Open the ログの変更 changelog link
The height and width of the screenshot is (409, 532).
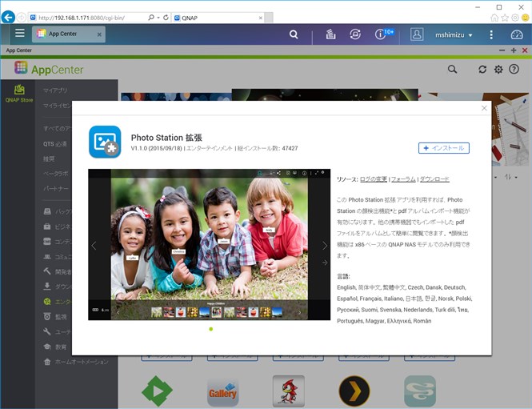pos(374,179)
